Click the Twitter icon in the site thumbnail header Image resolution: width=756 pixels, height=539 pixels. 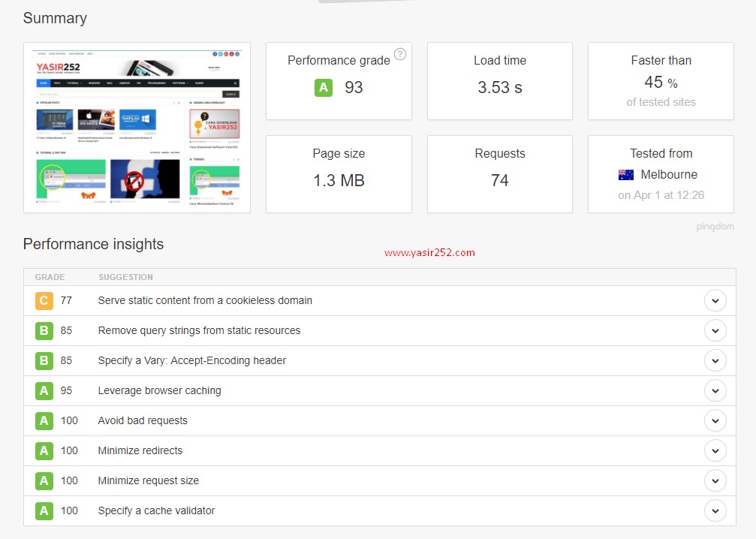220,53
